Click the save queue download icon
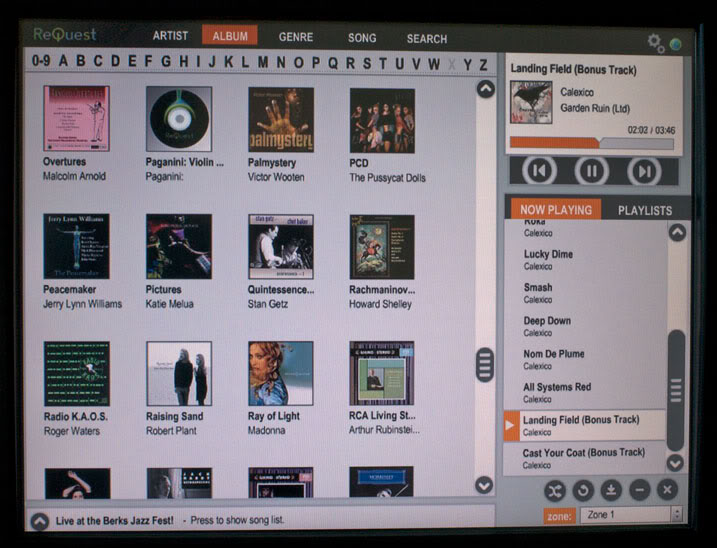The height and width of the screenshot is (548, 717). click(611, 490)
